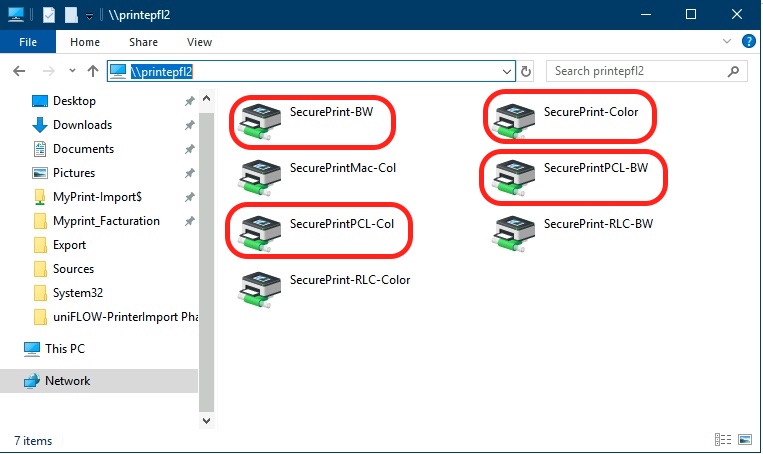Image resolution: width=763 pixels, height=454 pixels.
Task: Click the pin icon next to Desktop
Action: click(x=189, y=101)
